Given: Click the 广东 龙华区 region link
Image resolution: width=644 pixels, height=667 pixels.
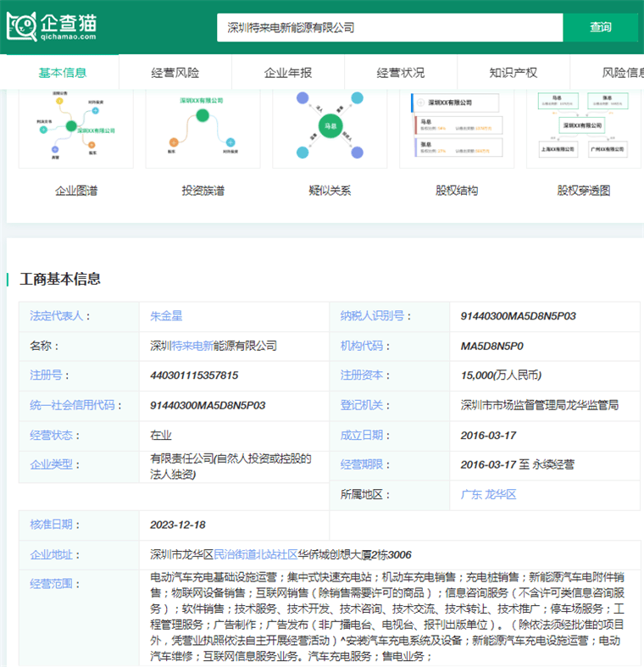Looking at the screenshot, I should click(x=488, y=494).
